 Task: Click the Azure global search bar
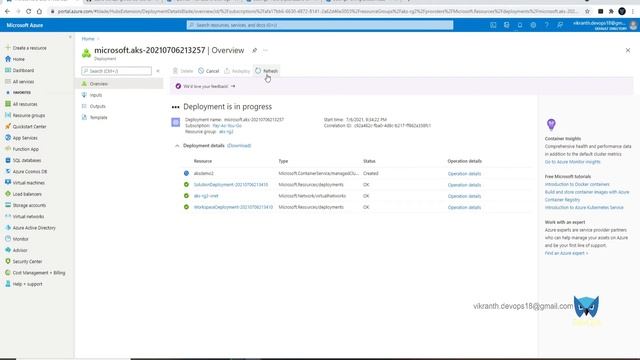point(320,25)
